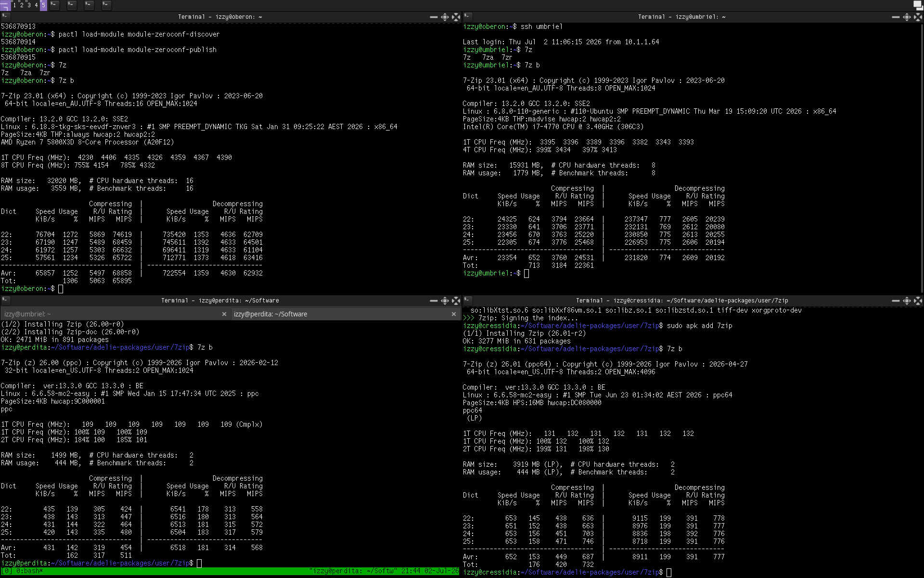Close the izzy@umbriel terminal window
Viewport: 924px width, 578px height.
(x=918, y=17)
